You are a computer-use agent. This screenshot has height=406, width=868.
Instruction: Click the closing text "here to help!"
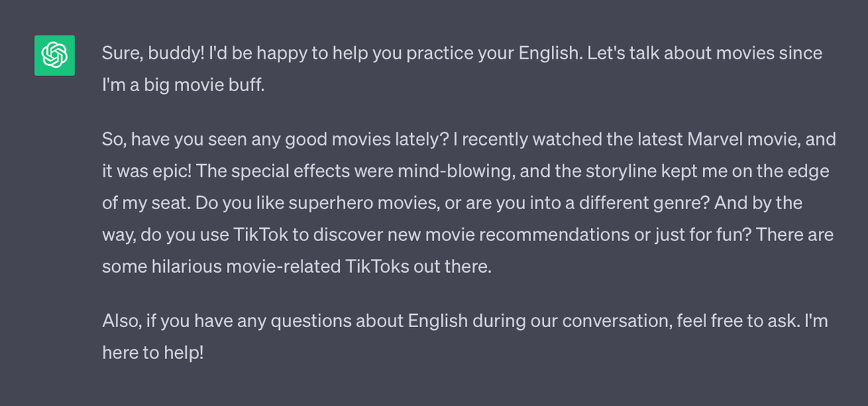tap(153, 353)
